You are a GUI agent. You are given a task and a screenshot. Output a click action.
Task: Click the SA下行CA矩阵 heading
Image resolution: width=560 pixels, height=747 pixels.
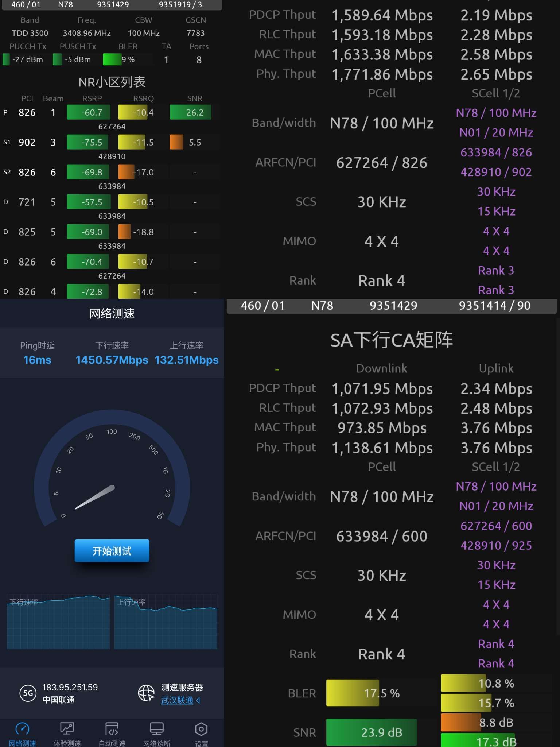pyautogui.click(x=392, y=340)
